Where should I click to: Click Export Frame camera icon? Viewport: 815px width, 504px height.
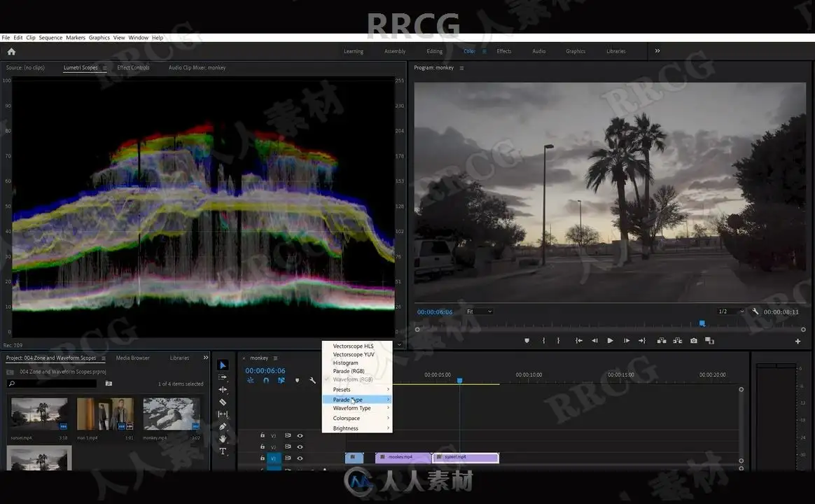coord(693,341)
